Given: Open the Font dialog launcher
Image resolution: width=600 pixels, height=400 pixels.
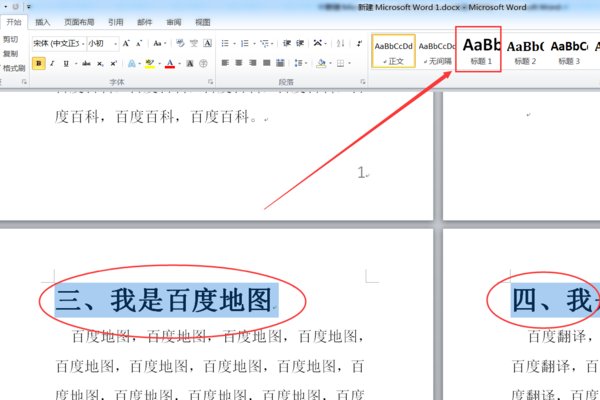Looking at the screenshot, I should (210, 82).
